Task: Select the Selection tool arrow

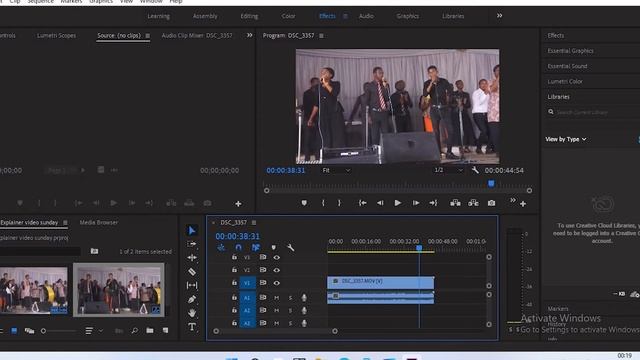Action: coord(191,231)
